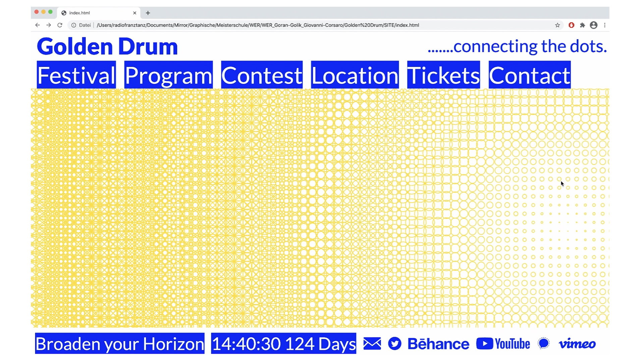Reload the page
The height and width of the screenshot is (362, 644).
(x=60, y=25)
